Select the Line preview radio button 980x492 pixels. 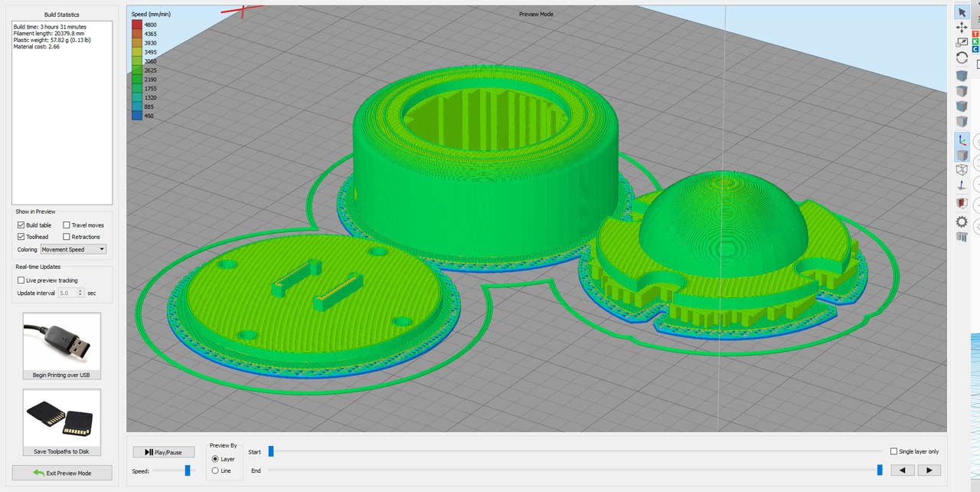pyautogui.click(x=215, y=471)
